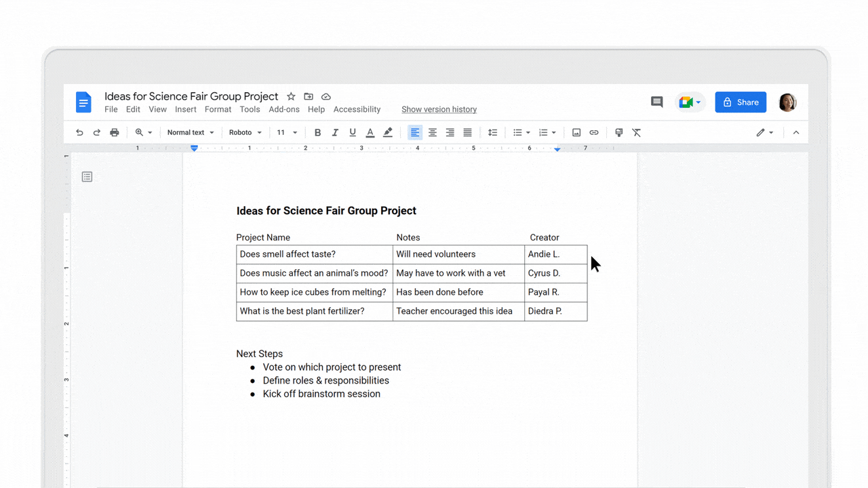
Task: Expand the Google Meet dropdown arrow
Action: [699, 102]
